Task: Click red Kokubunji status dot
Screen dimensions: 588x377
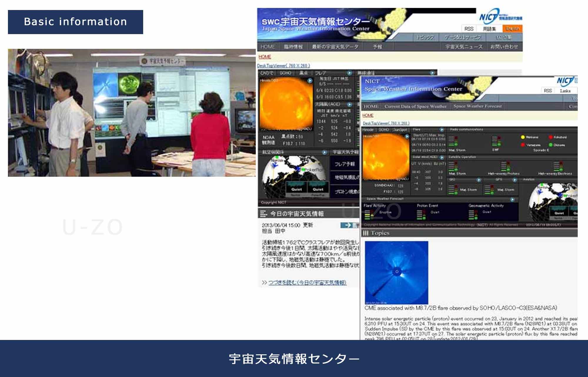Action: 551,137
